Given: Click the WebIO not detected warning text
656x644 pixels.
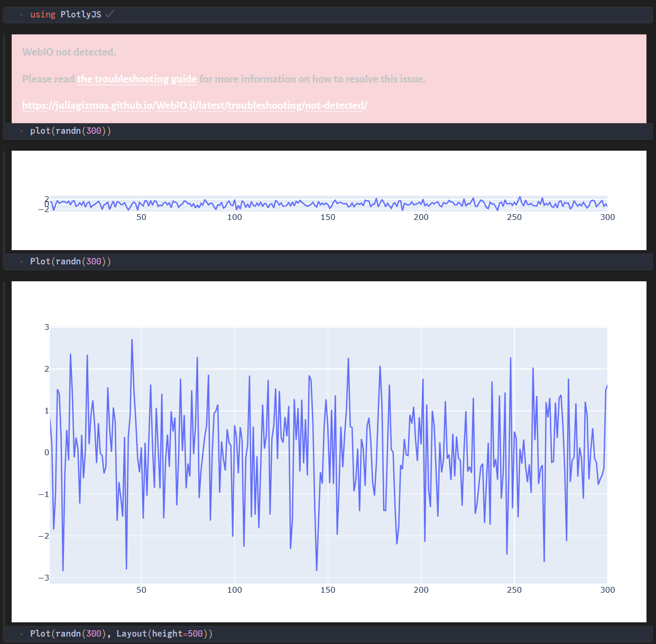Looking at the screenshot, I should (x=69, y=52).
